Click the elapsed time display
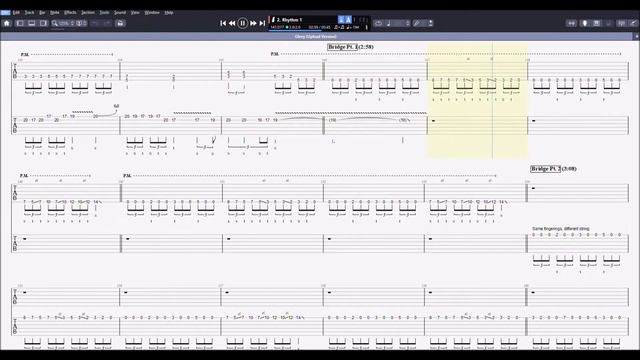Viewport: 640px width, 360px height. (319, 27)
